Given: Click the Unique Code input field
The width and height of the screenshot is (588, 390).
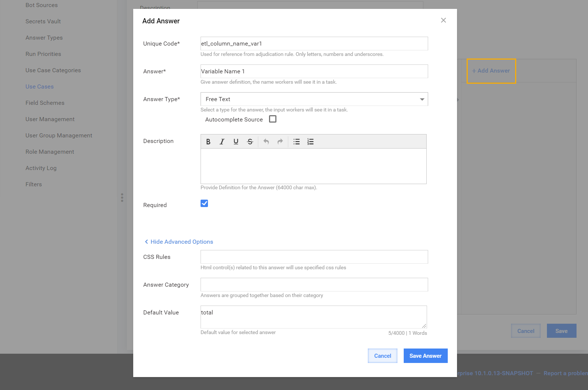Looking at the screenshot, I should pyautogui.click(x=314, y=44).
